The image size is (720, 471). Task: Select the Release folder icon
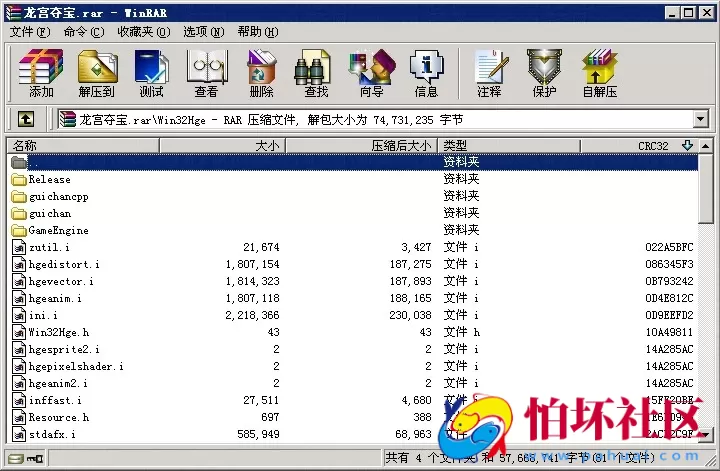click(19, 179)
